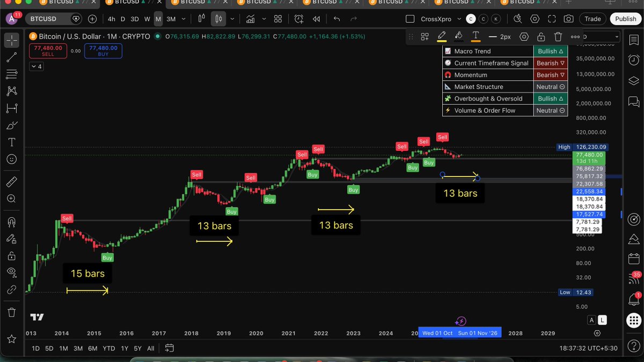This screenshot has width=644, height=362.
Task: Open the go-to-date calendar
Action: coord(169,348)
